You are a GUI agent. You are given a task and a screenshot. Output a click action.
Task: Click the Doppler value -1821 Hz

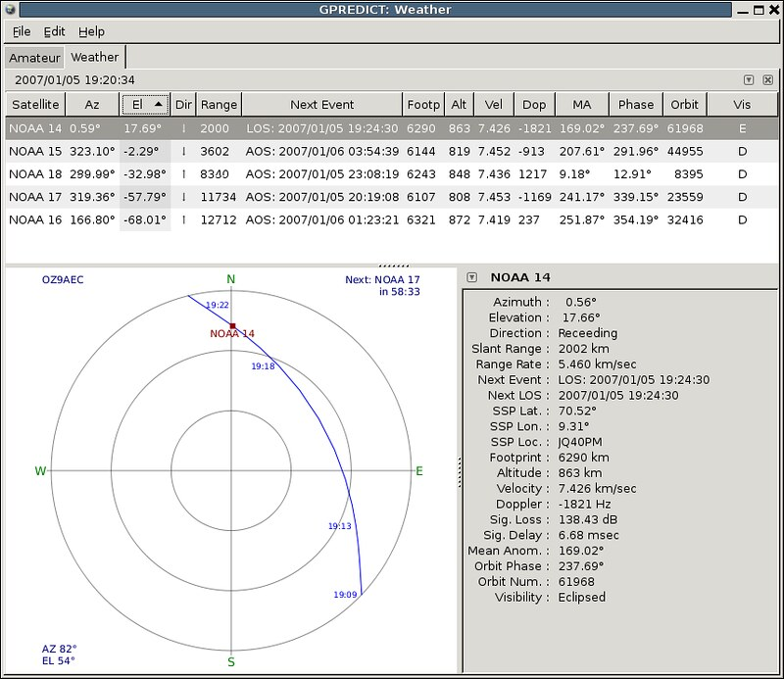pos(584,504)
